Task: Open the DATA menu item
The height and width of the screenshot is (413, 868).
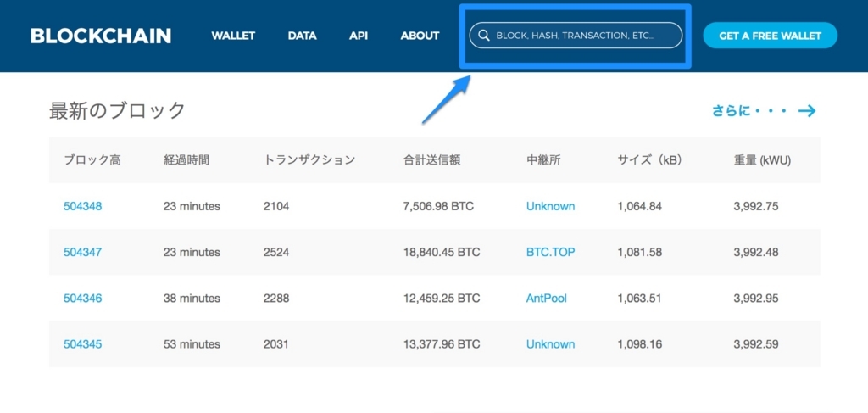Action: 303,36
